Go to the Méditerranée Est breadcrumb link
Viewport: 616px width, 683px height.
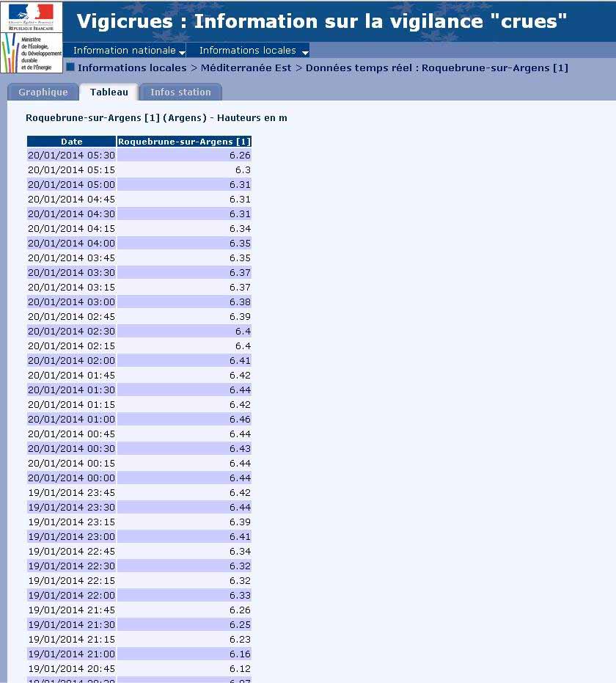(x=246, y=68)
